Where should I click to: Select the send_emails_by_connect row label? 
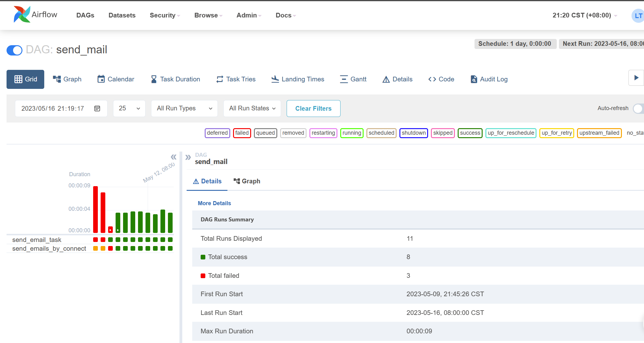49,249
